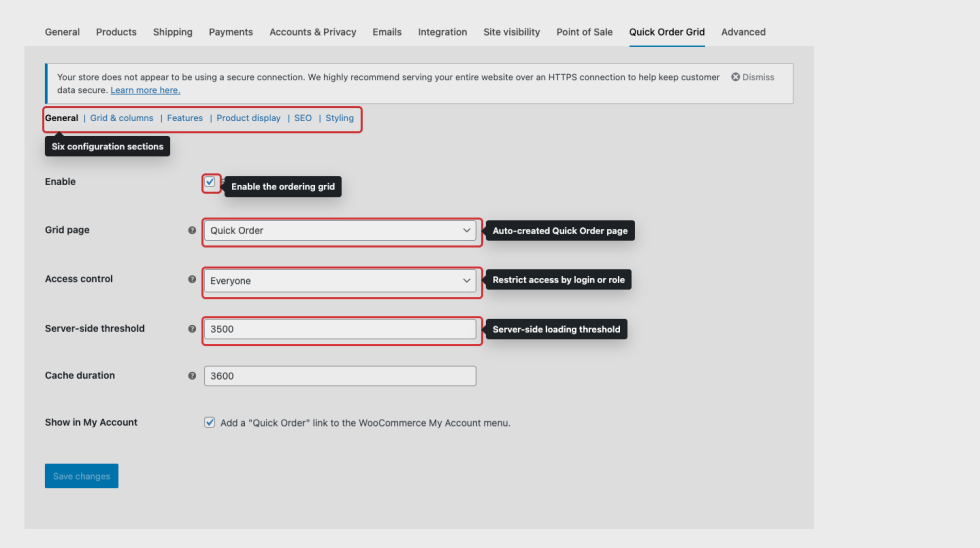
Task: Open the Point of Sale tab
Action: (x=584, y=32)
